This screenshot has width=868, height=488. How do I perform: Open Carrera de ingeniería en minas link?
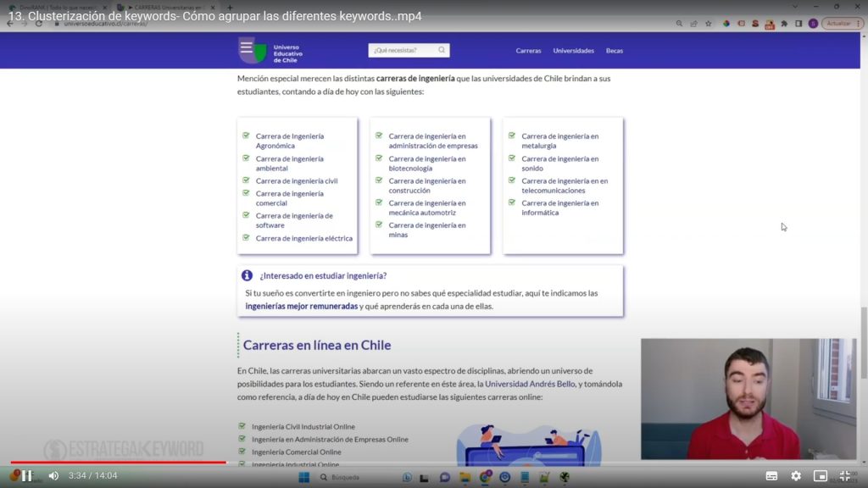[x=427, y=230]
